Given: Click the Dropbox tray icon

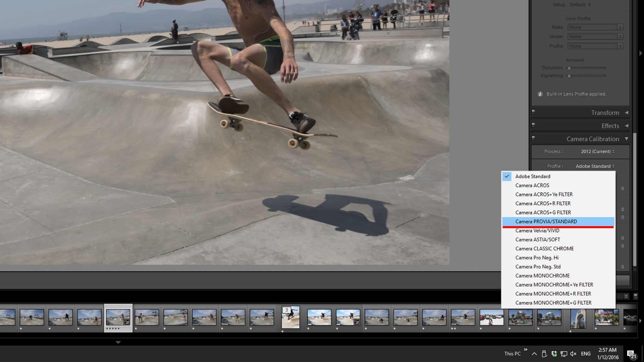Looking at the screenshot, I should 554,354.
